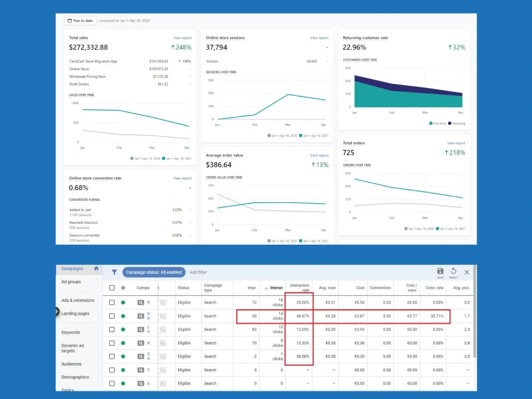Close the filter bar with the X icon
532x399 pixels.
[x=467, y=272]
